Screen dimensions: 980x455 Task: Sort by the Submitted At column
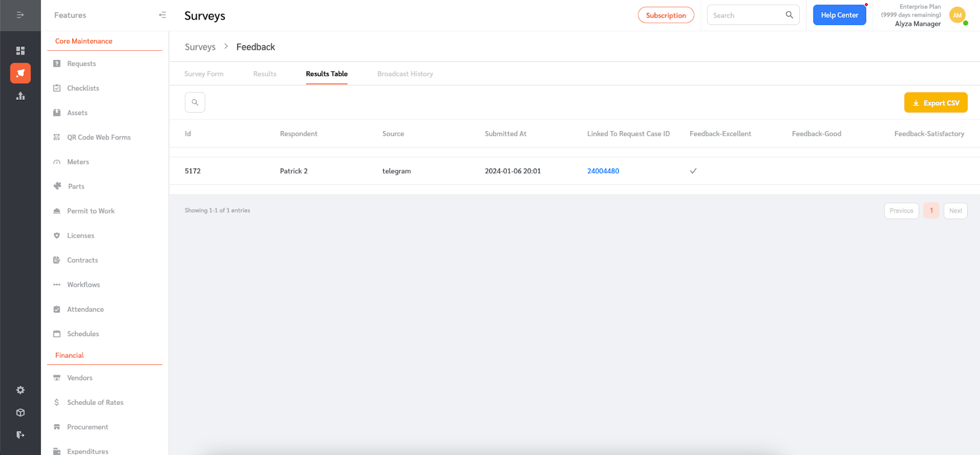click(505, 133)
